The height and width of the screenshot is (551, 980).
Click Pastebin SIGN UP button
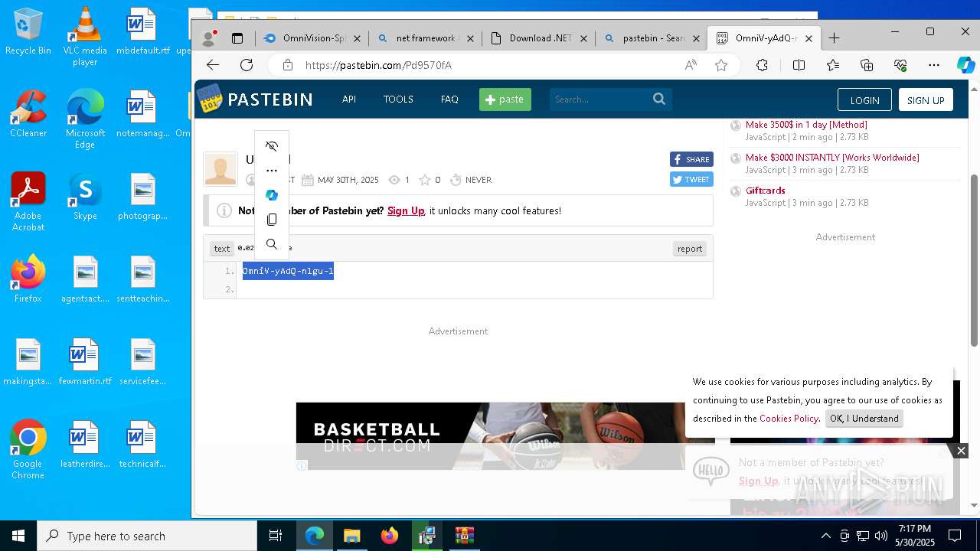tap(926, 100)
